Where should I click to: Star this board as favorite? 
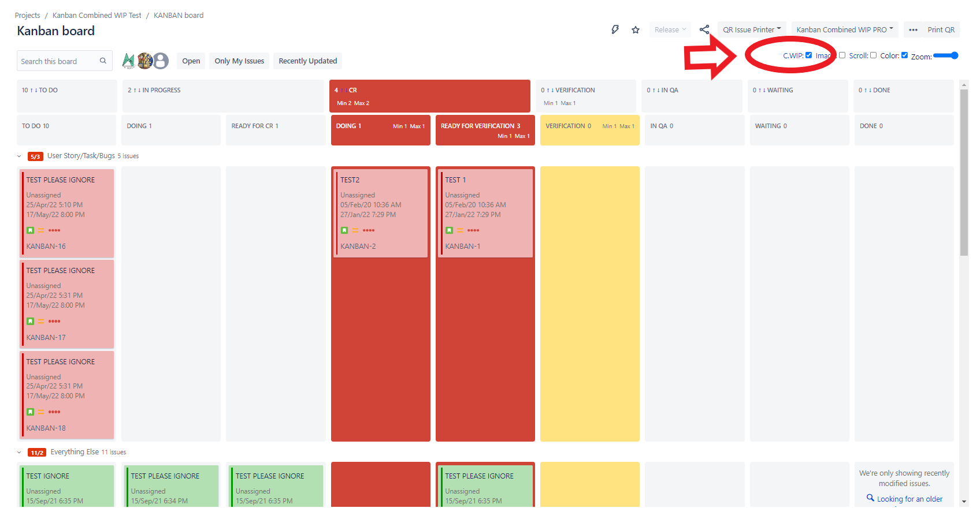(636, 30)
